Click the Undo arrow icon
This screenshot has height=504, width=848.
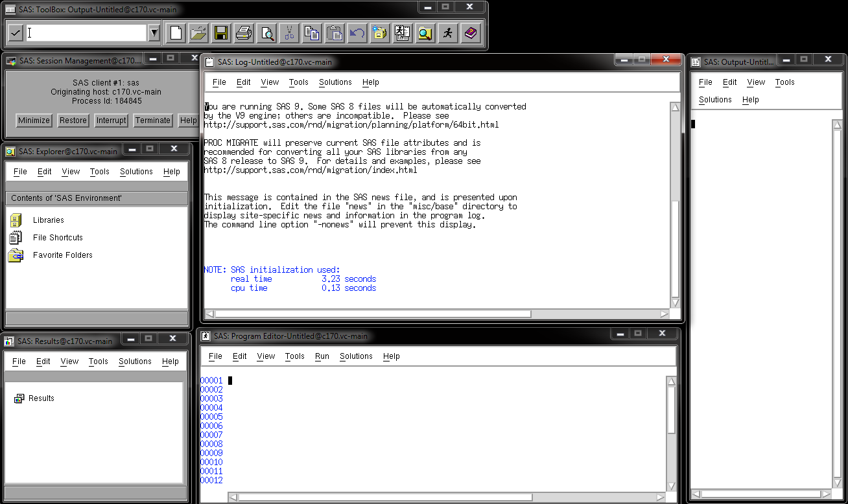(357, 33)
